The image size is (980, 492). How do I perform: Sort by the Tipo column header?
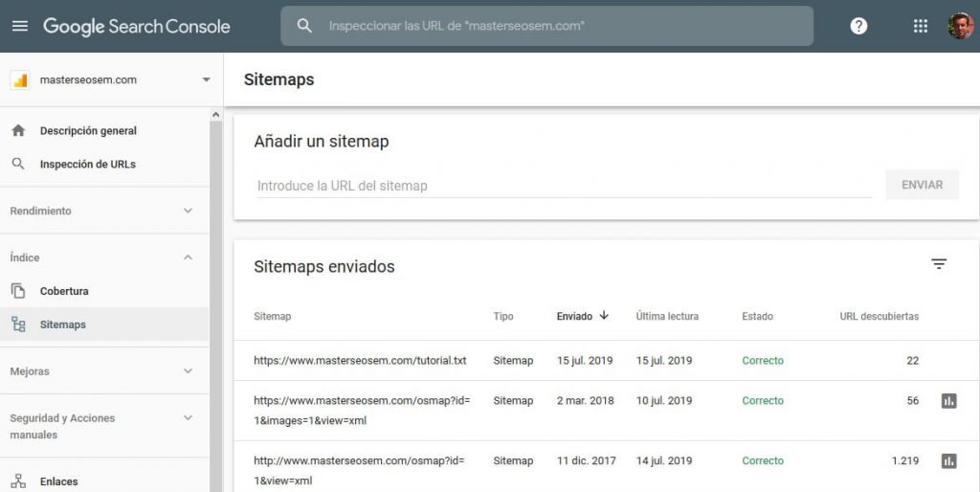pyautogui.click(x=503, y=316)
